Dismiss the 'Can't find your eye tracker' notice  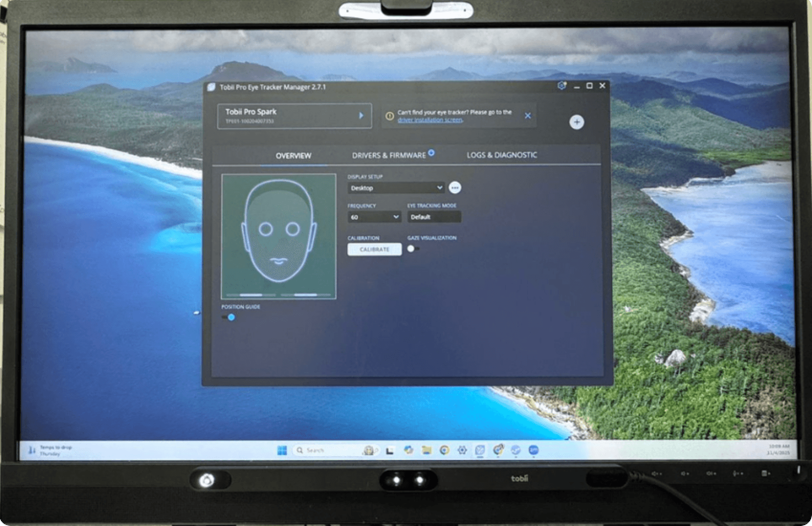click(x=527, y=116)
